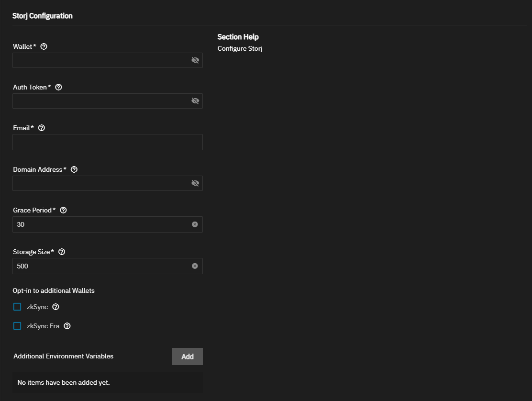Enable the zkSync checkbox
Screen dimensions: 532x401
coord(17,307)
